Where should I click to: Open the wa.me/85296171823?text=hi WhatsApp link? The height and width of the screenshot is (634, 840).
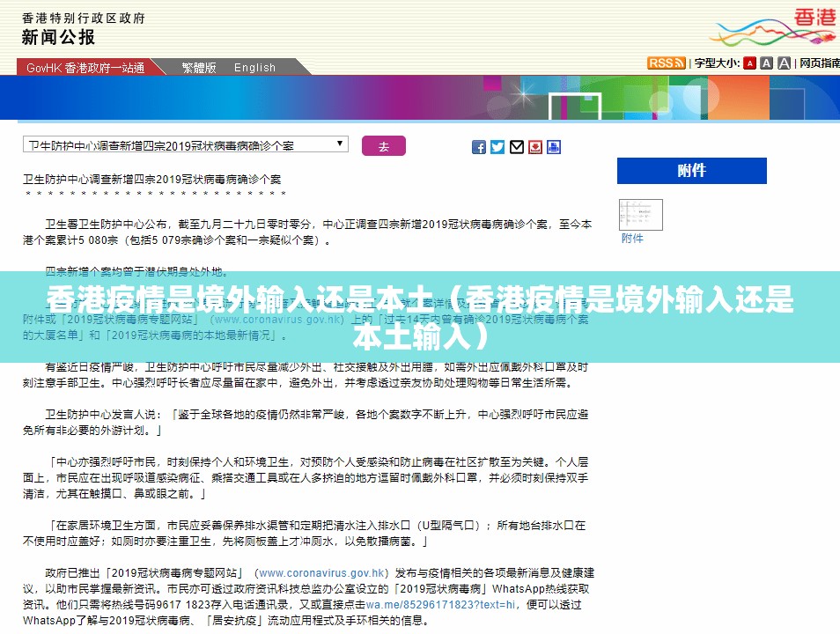440,605
